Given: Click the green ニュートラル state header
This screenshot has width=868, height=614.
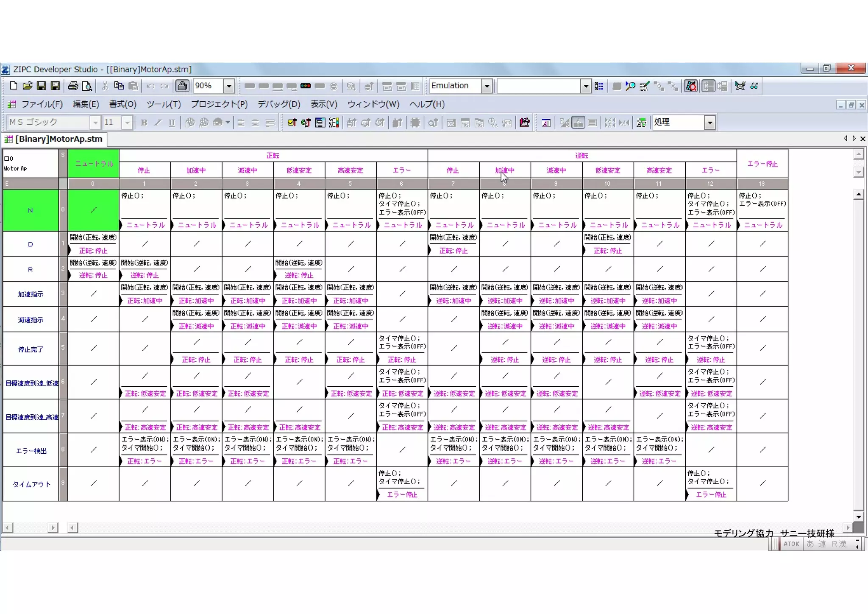Looking at the screenshot, I should (94, 164).
